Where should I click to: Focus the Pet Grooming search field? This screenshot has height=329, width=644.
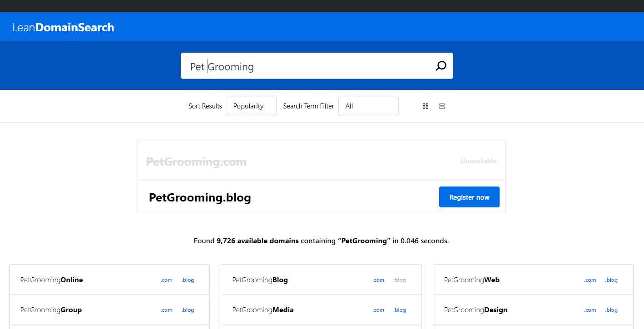click(309, 67)
